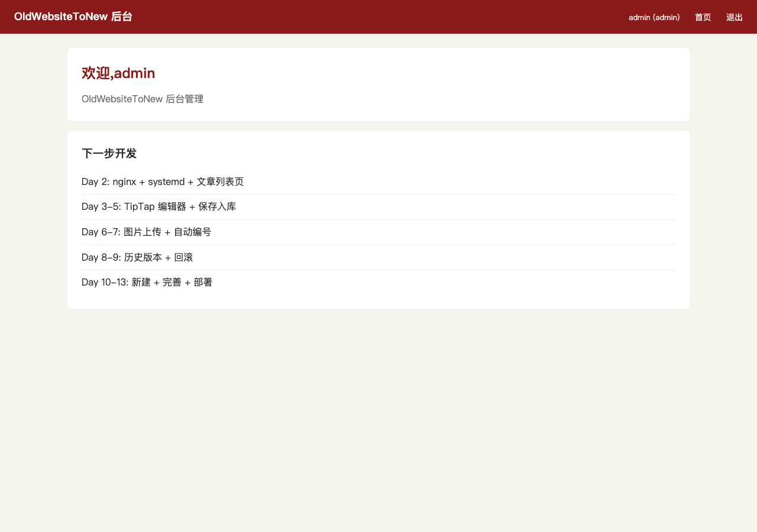Viewport: 757px width, 532px height.
Task: Click the OldWebsiteToNew 后台管理 subtitle
Action: (143, 99)
